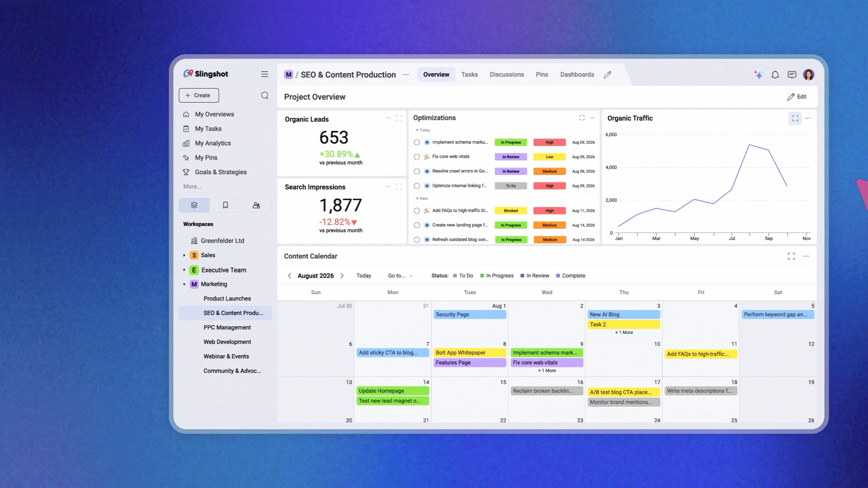Viewport: 868px width, 488px height.
Task: Collapse sidebar with hamburger menu icon
Action: click(265, 74)
